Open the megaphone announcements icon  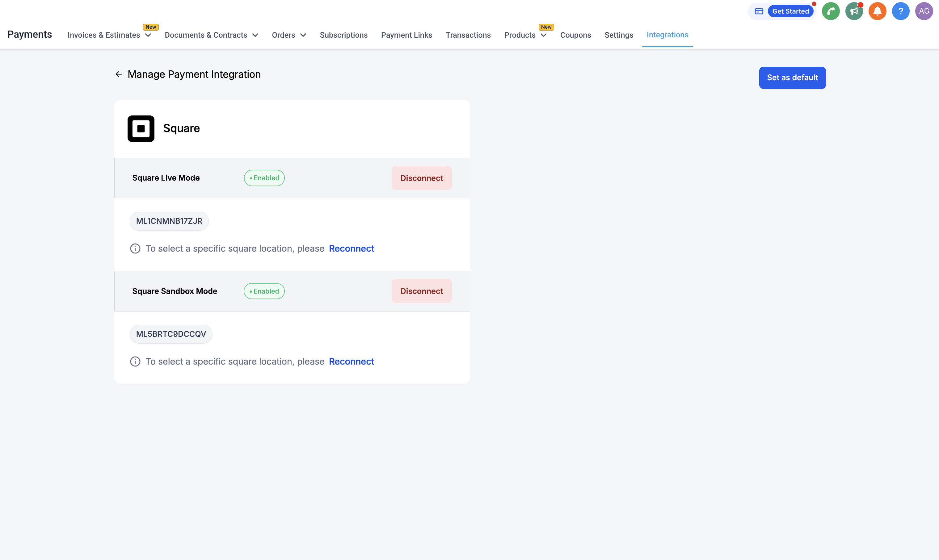coord(854,11)
